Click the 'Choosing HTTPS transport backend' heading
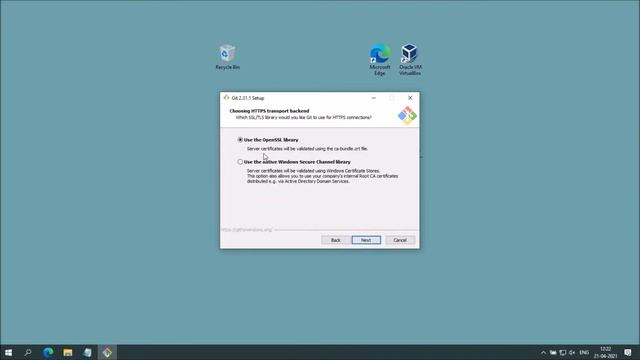 tap(269, 111)
